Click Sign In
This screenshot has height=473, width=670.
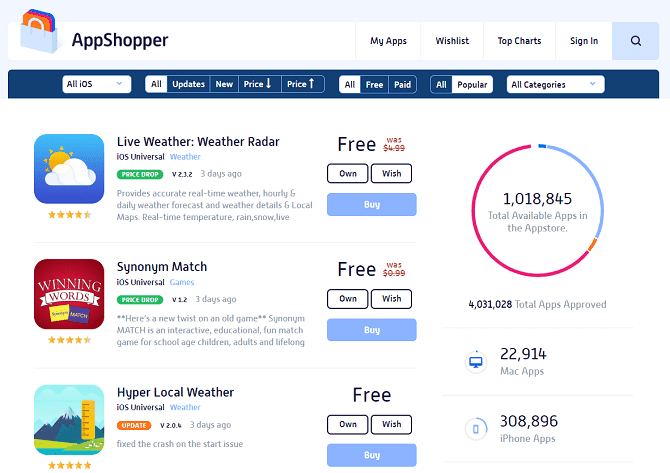pos(584,41)
